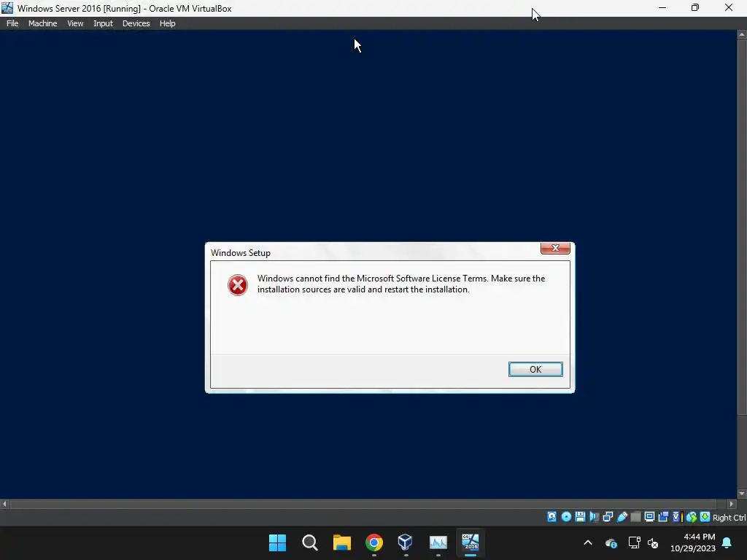
Task: Open the Help menu
Action: [x=167, y=23]
